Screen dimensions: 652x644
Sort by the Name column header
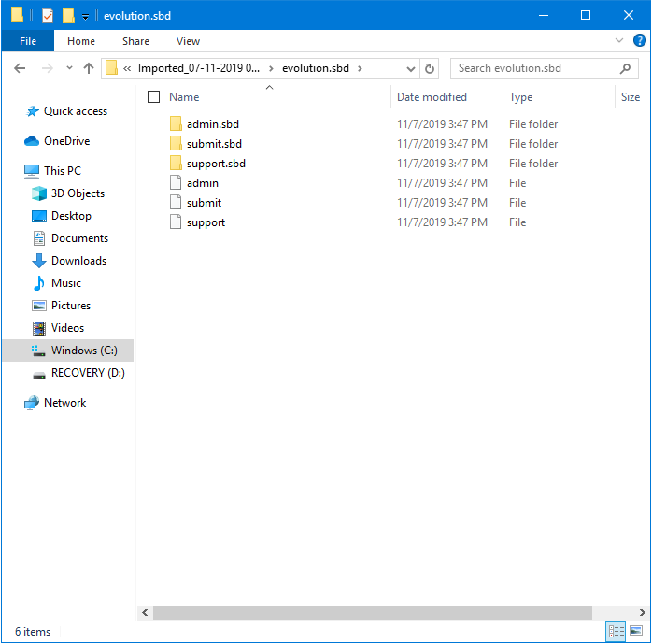click(184, 97)
